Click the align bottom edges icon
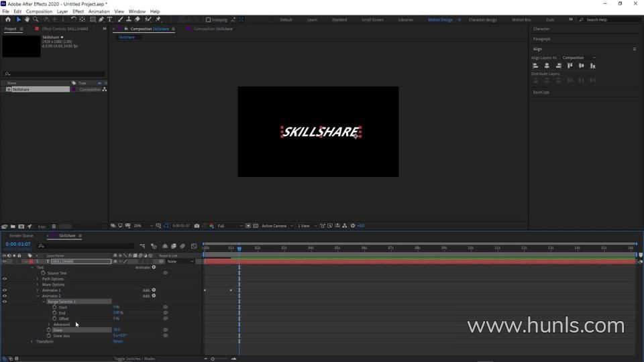Viewport: 644px width, 362px height. [592, 66]
